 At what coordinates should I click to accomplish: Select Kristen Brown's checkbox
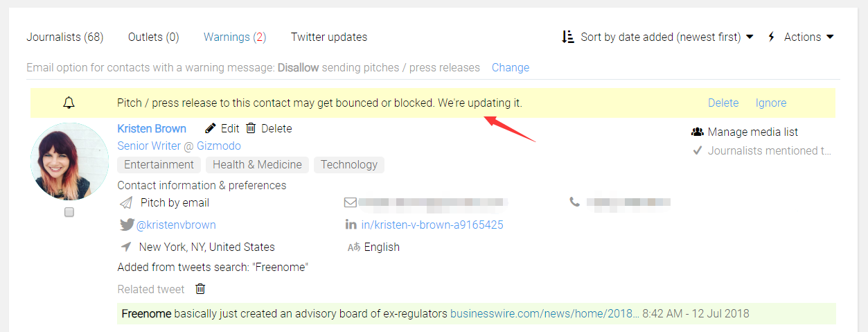coord(69,213)
